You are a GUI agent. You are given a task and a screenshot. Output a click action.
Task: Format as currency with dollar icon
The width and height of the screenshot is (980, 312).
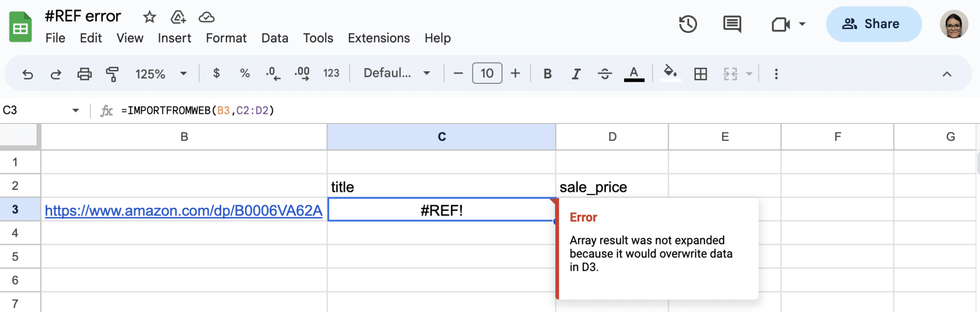[216, 73]
